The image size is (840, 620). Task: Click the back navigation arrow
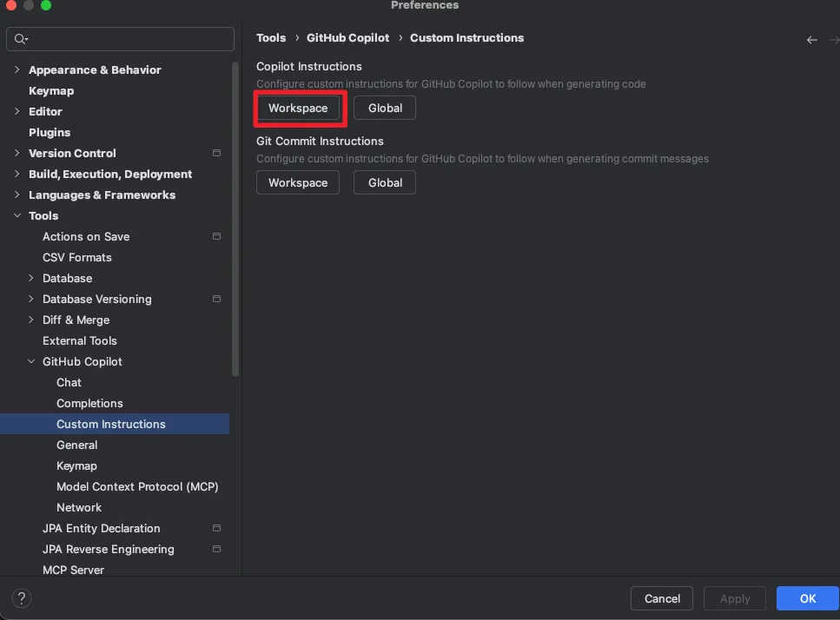click(812, 40)
